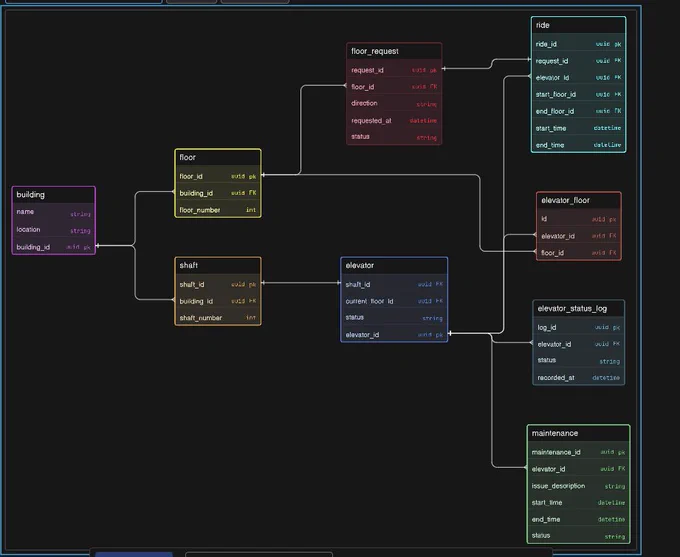This screenshot has width=680, height=557.
Task: Click floor_id row in floor table
Action: 218,176
